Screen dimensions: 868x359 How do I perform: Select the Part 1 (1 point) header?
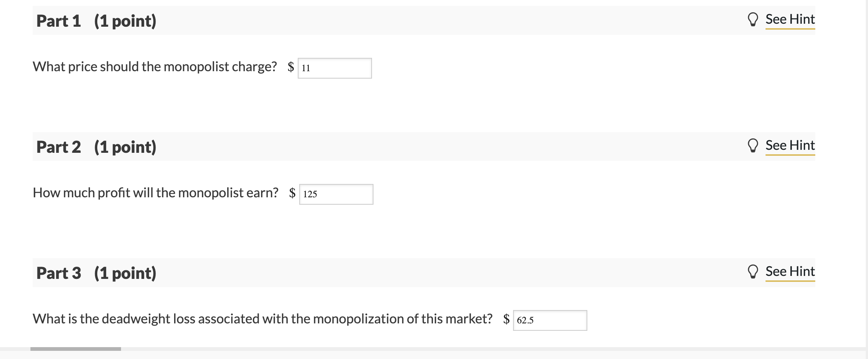tap(96, 21)
